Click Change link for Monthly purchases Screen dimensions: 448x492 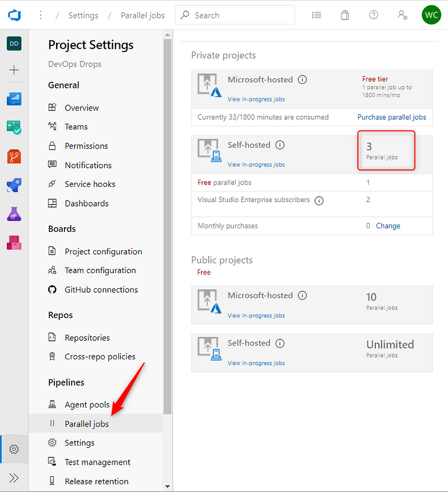(388, 226)
